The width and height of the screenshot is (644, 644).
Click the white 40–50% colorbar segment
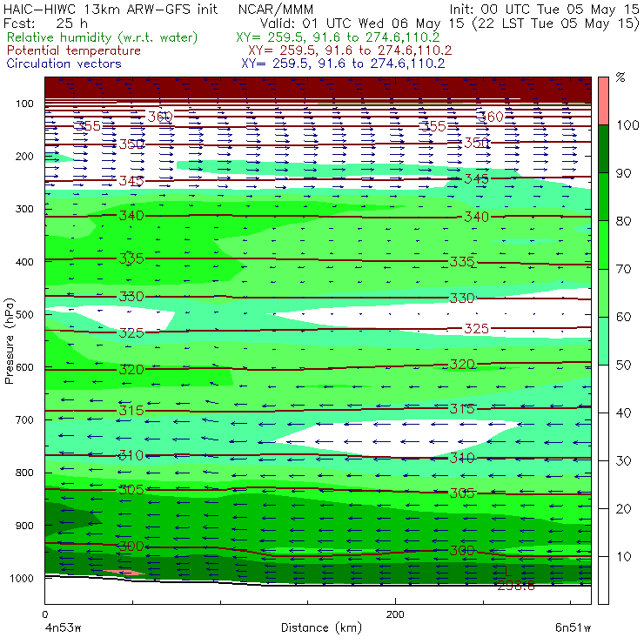(603, 388)
